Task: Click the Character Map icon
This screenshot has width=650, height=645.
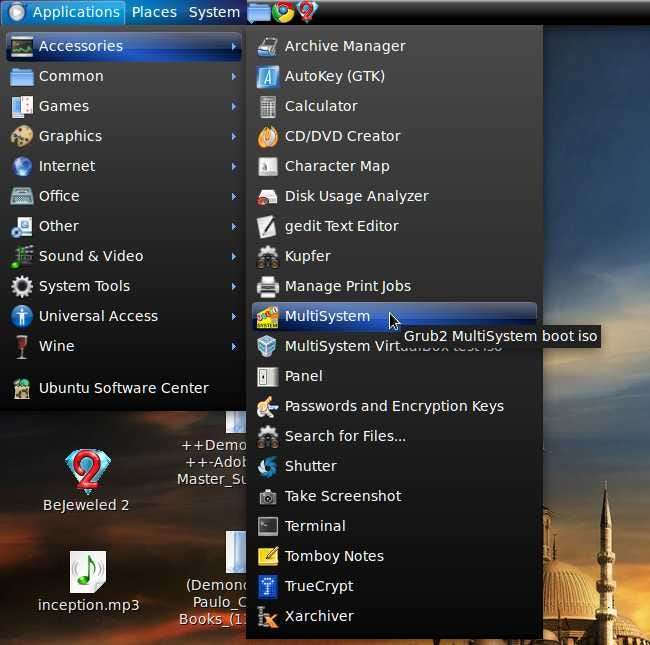Action: (267, 166)
